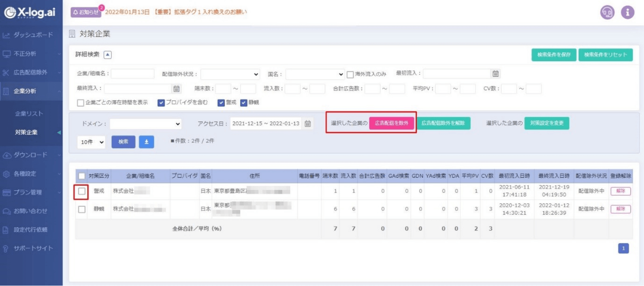Open the ドメイン dropdown
Screen dimensions: 644x286
pyautogui.click(x=145, y=124)
